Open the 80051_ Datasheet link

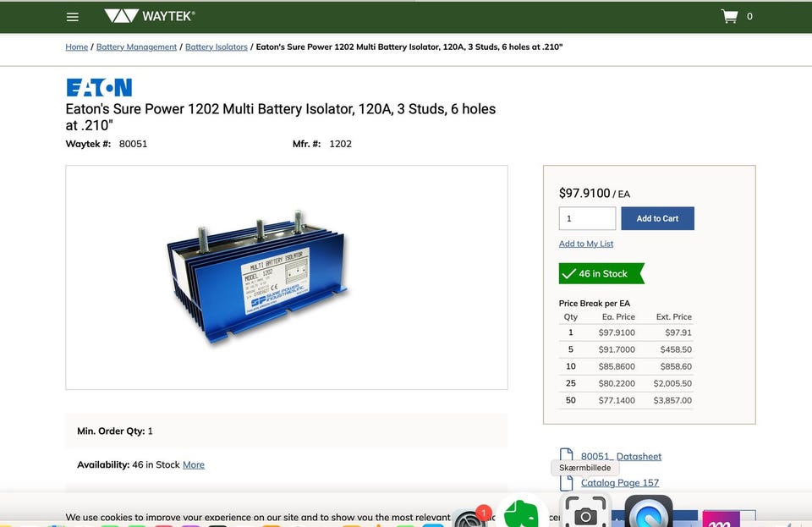621,457
